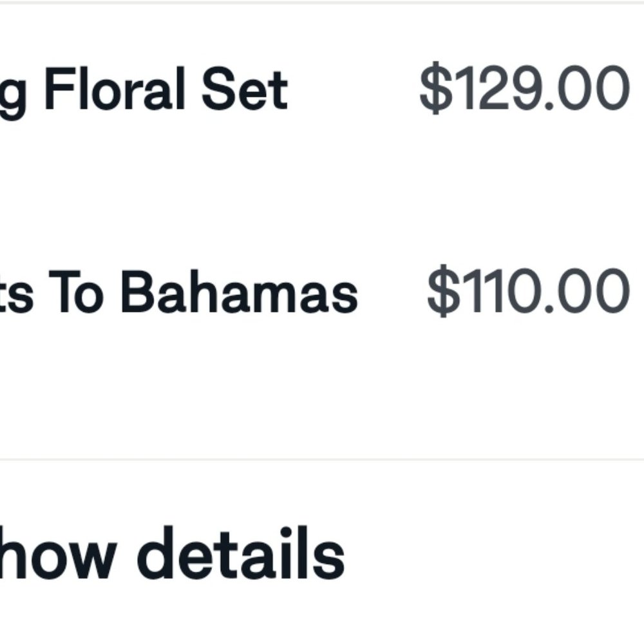Click the word Bahamas in item title
The image size is (644, 644).
[238, 293]
